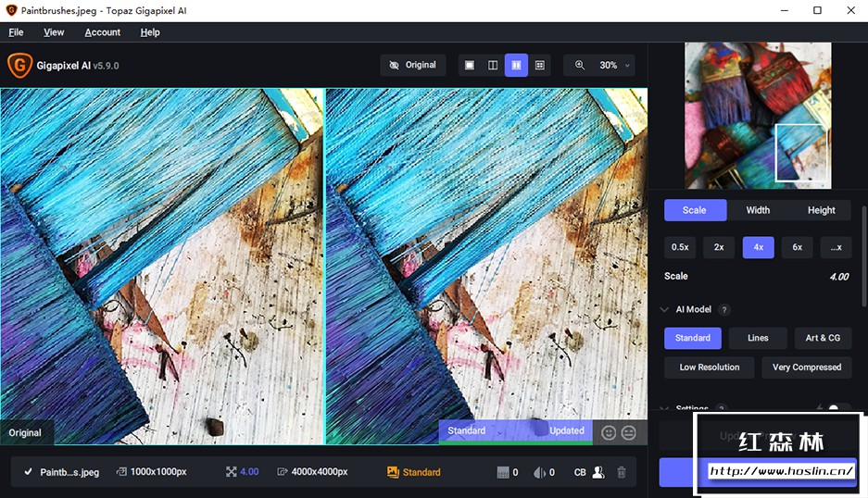868x498 pixels.
Task: Click the zoom magnifier icon
Action: click(580, 66)
